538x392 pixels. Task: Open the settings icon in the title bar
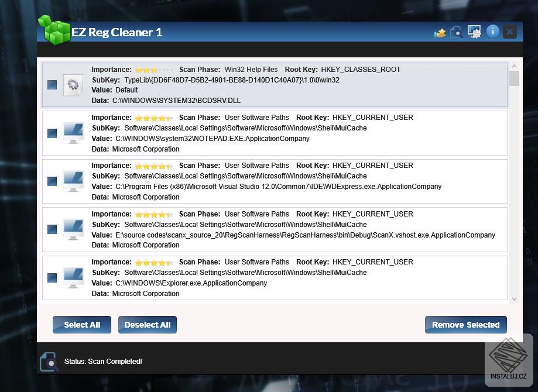tap(474, 32)
